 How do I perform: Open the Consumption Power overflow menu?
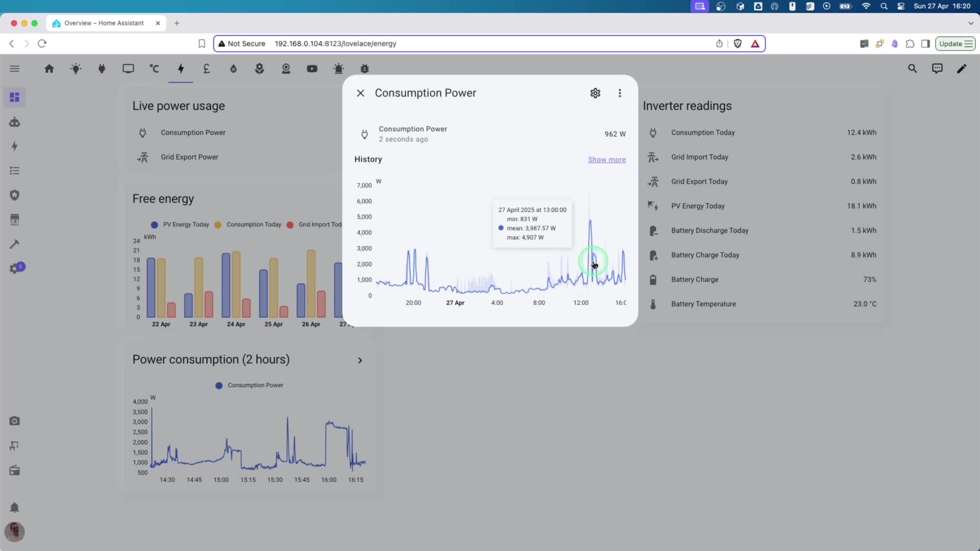(x=620, y=93)
